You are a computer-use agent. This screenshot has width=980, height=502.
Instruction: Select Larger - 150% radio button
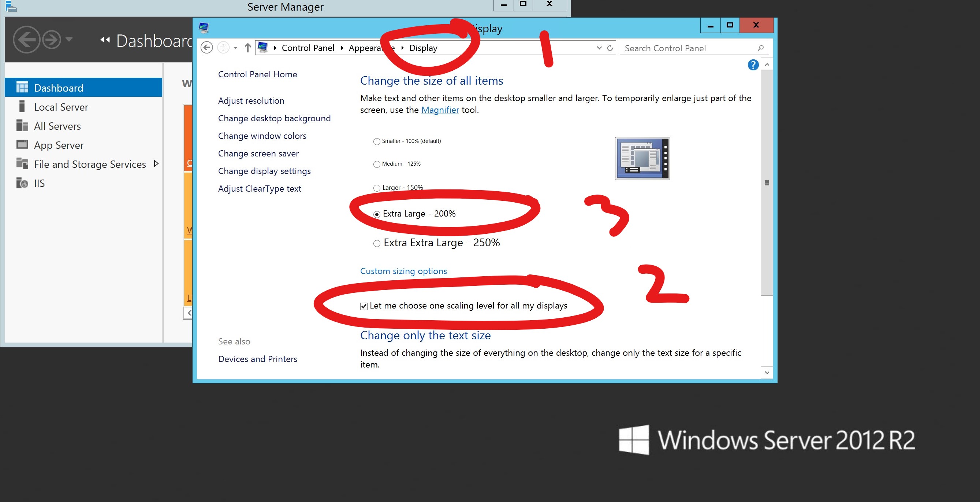click(x=377, y=188)
